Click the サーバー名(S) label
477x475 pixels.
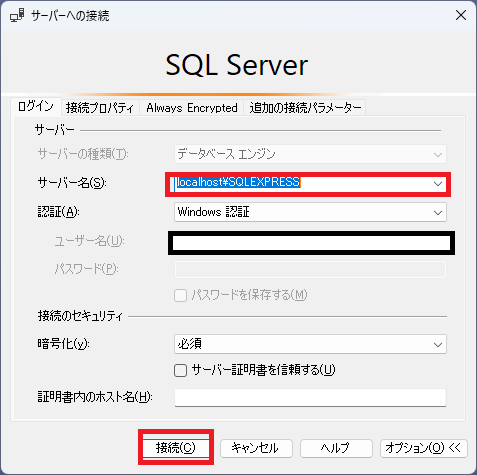pyautogui.click(x=72, y=183)
